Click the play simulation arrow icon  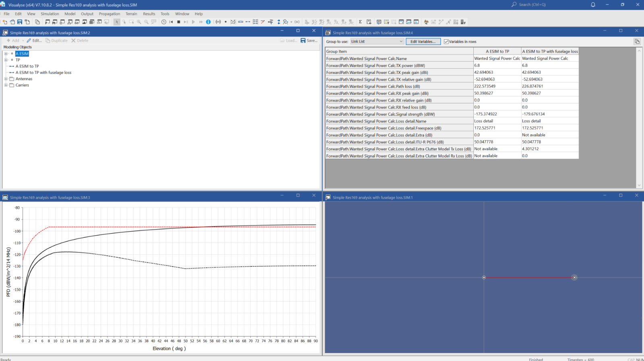pyautogui.click(x=193, y=22)
